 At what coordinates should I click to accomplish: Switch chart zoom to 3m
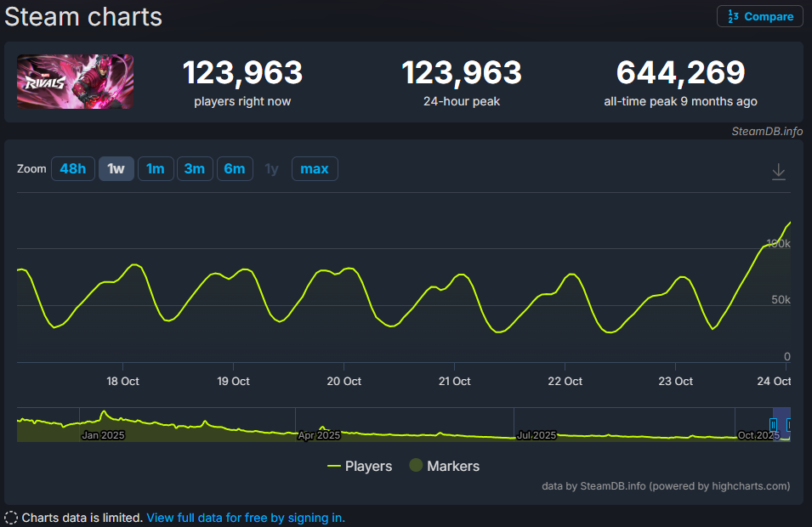coord(195,169)
